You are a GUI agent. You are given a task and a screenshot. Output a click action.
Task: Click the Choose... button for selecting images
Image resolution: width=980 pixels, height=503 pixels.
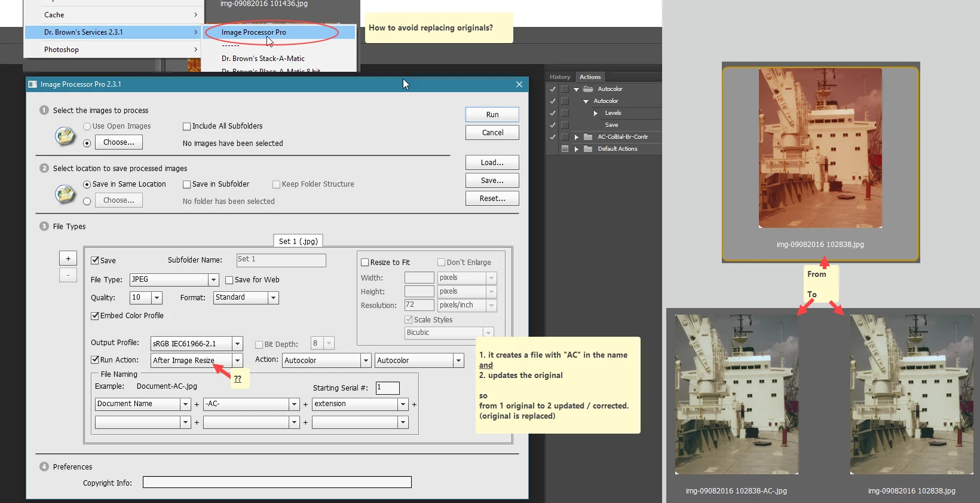pyautogui.click(x=119, y=142)
